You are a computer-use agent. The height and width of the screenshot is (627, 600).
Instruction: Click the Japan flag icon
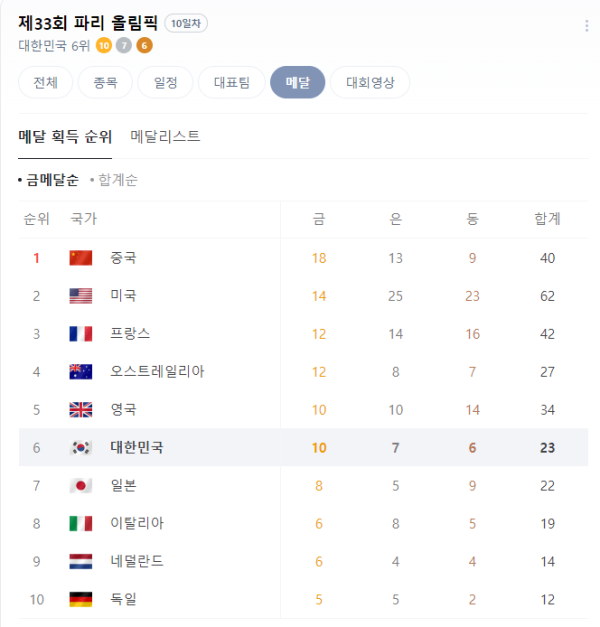click(x=81, y=485)
